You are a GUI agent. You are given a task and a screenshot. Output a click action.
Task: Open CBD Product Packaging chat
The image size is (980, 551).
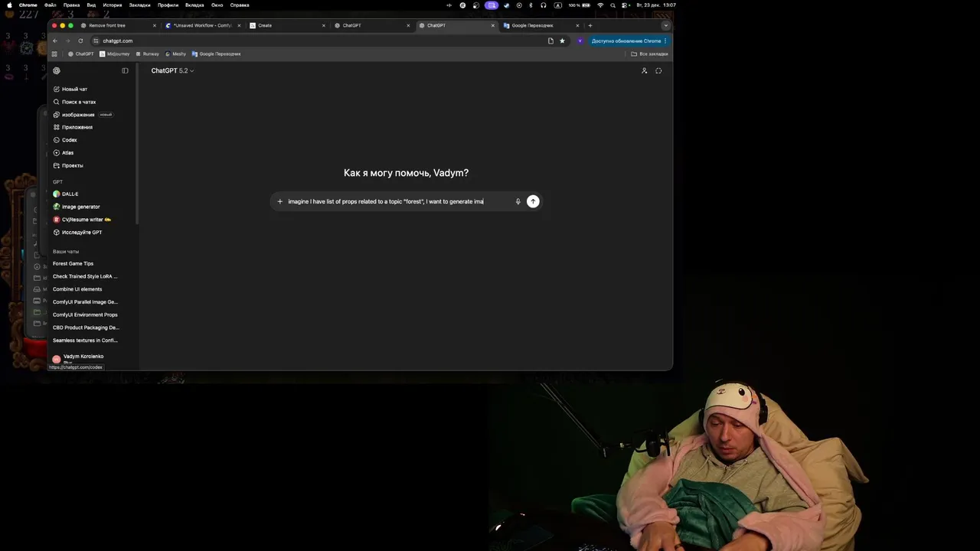pos(86,328)
